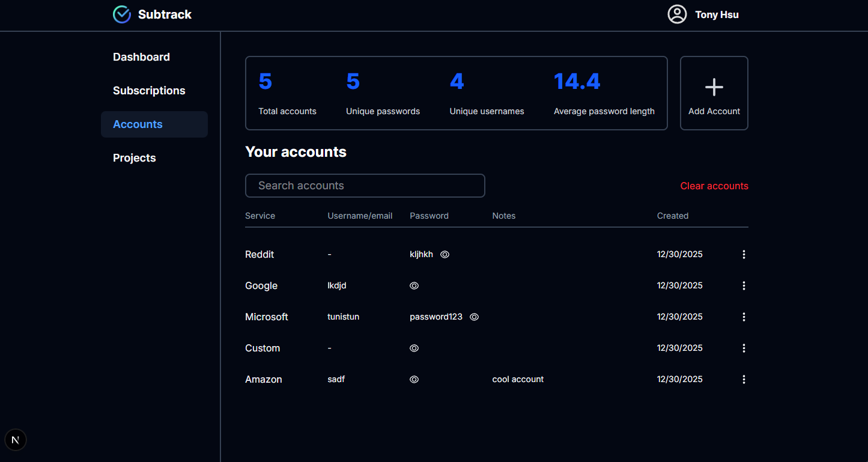The image size is (868, 462).
Task: Toggle visibility of the Microsoft password
Action: [474, 317]
